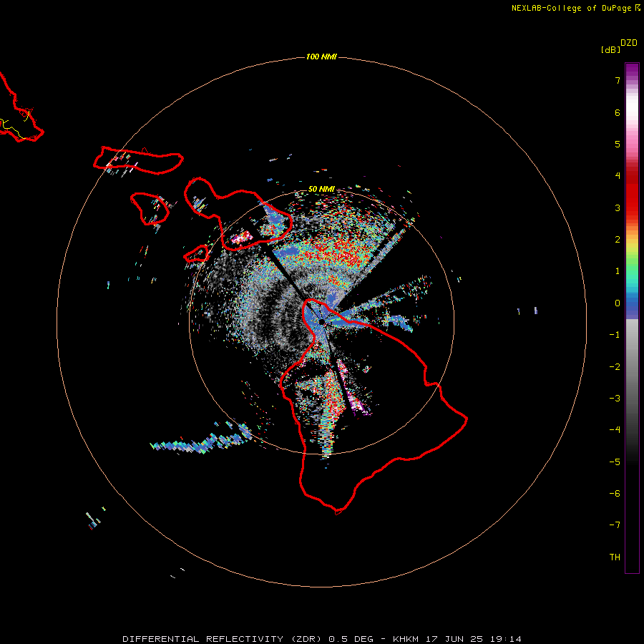Image resolution: width=644 pixels, height=644 pixels.
Task: Click the -7 dB tick label on the color scale
Action: tap(615, 525)
